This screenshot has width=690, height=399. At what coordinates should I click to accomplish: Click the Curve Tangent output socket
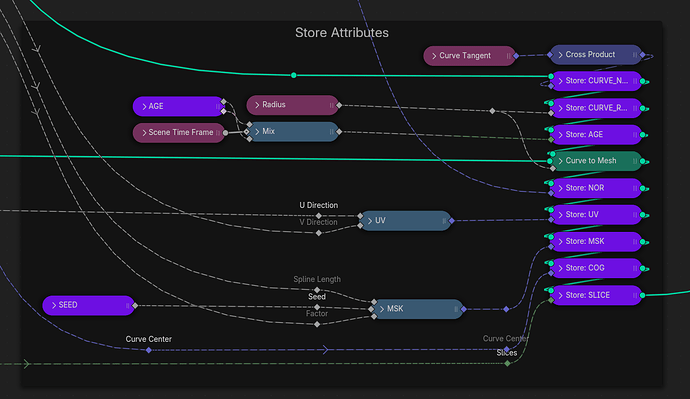pos(516,56)
